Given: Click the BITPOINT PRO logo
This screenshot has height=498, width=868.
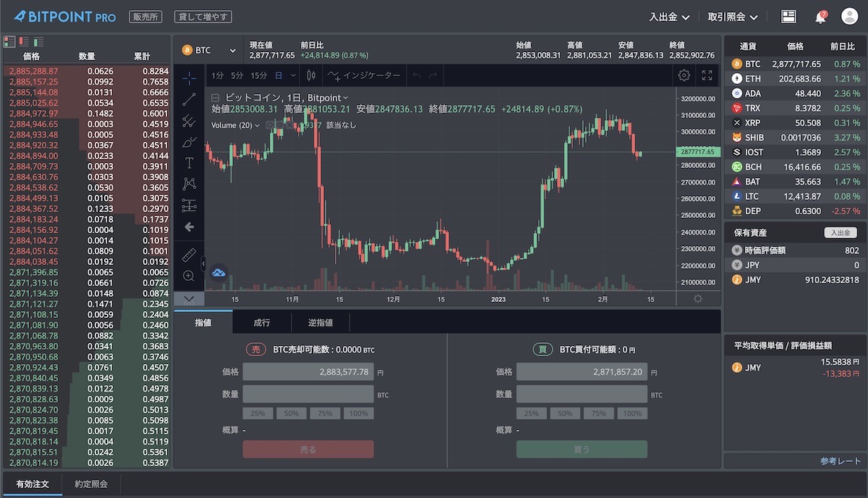Looking at the screenshot, I should (65, 17).
